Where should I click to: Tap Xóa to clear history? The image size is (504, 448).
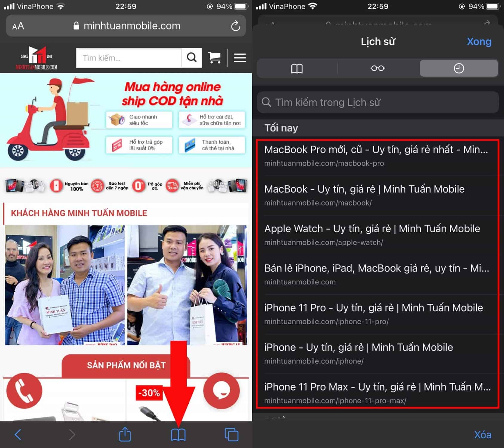[x=483, y=435]
